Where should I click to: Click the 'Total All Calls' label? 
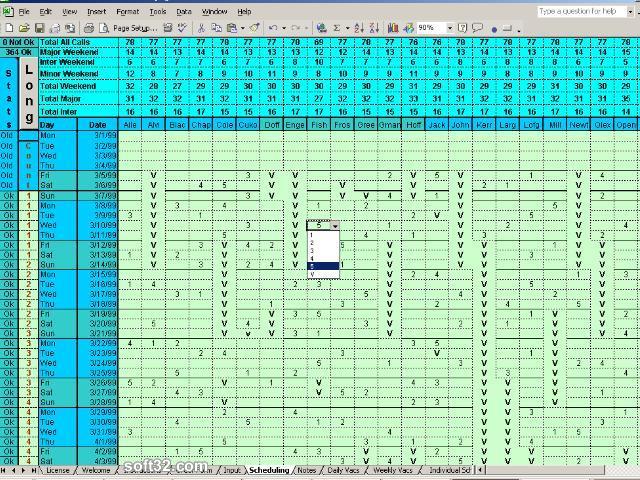[x=64, y=42]
